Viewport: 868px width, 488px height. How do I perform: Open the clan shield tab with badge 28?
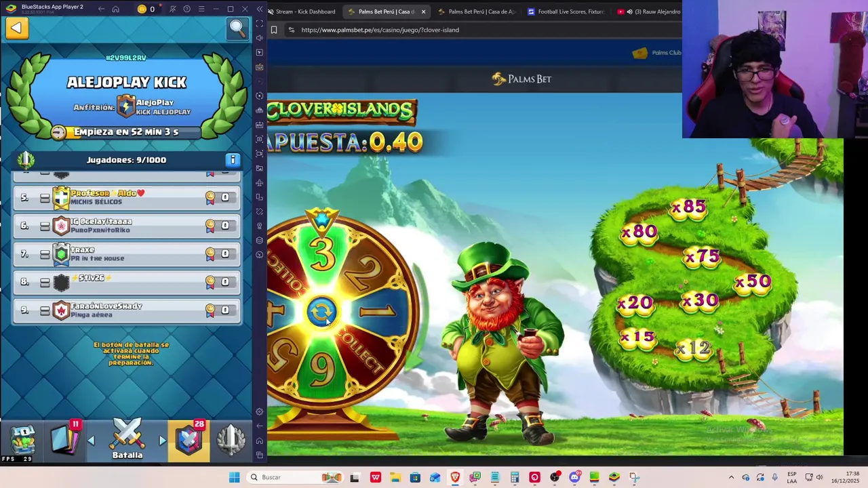pyautogui.click(x=189, y=439)
